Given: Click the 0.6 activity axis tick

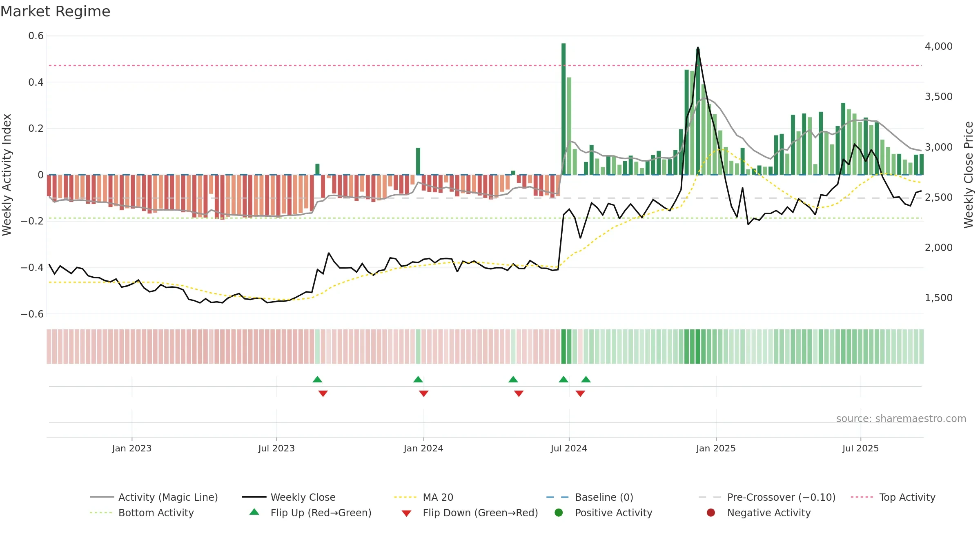Looking at the screenshot, I should pyautogui.click(x=36, y=36).
